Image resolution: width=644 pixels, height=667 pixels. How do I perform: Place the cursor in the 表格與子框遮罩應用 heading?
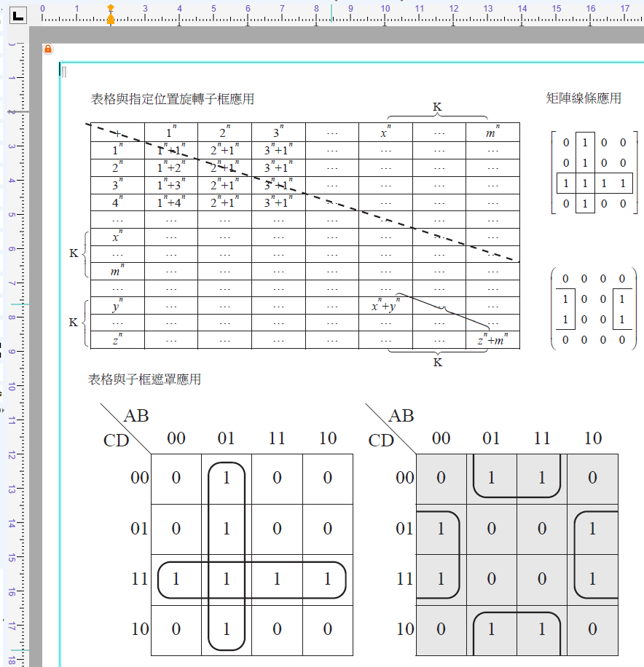coord(144,379)
